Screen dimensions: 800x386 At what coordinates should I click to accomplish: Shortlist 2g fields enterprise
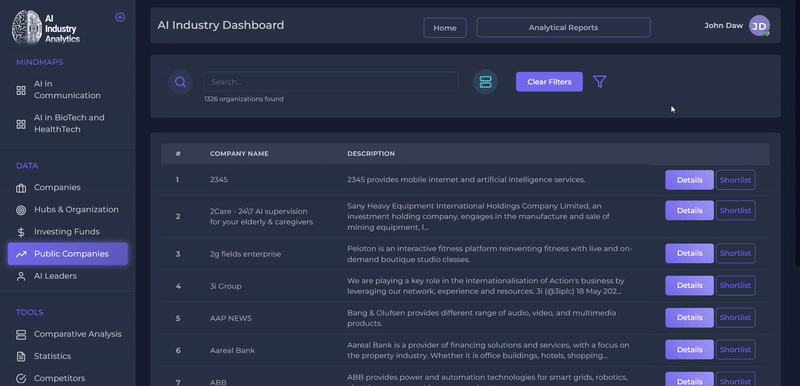point(735,253)
